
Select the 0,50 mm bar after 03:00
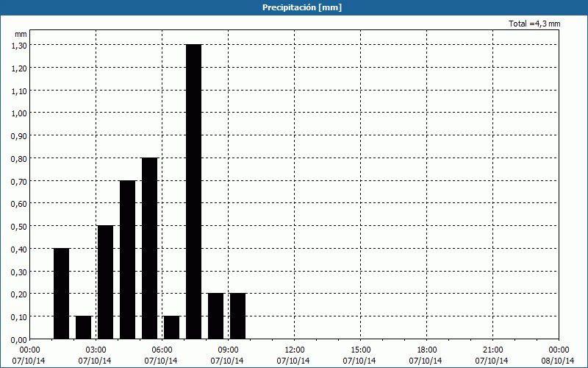pyautogui.click(x=105, y=282)
